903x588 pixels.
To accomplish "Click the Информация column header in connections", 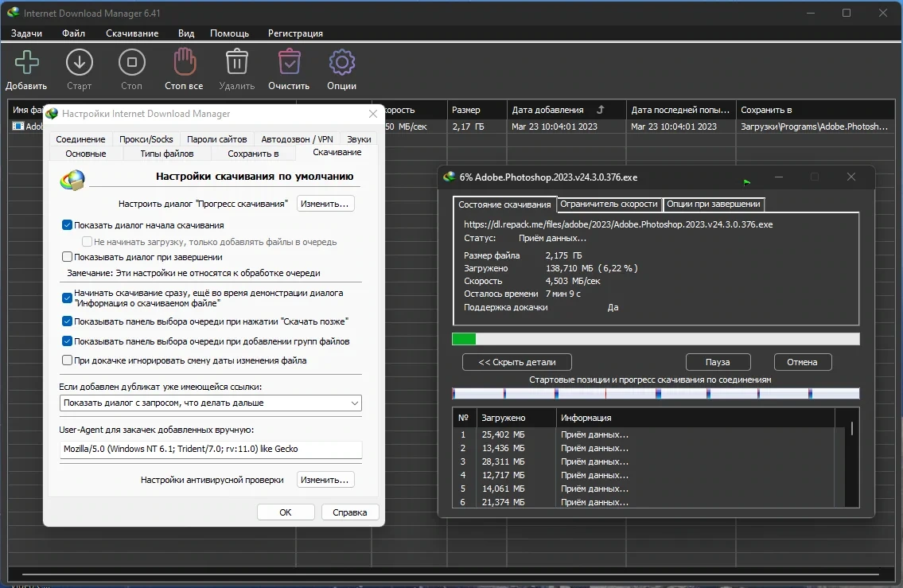I will 695,418.
